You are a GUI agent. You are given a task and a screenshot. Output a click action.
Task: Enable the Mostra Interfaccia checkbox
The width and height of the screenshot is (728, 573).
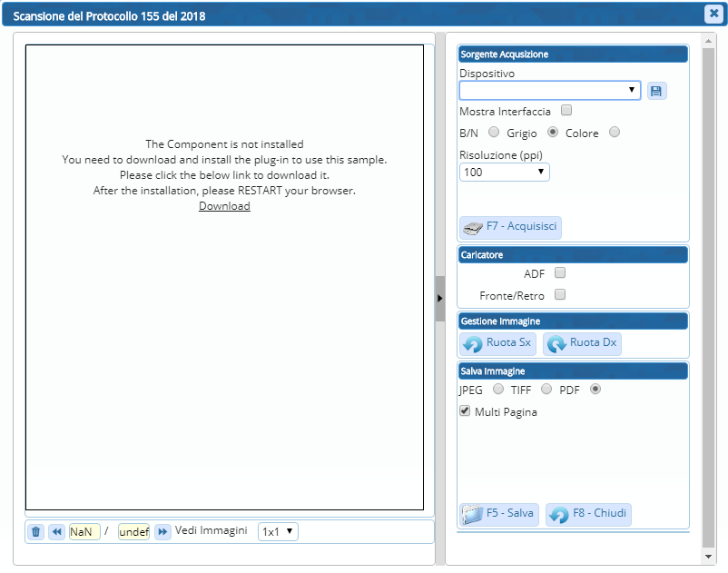(x=566, y=111)
